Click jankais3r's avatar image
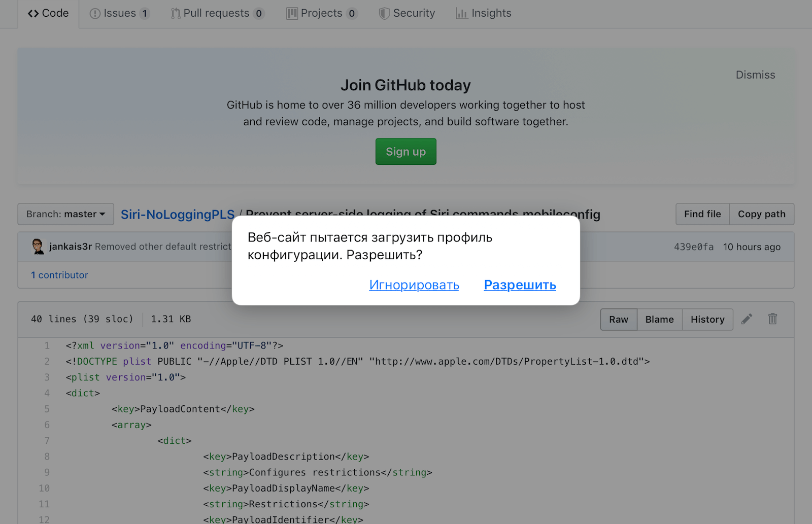 pos(38,247)
